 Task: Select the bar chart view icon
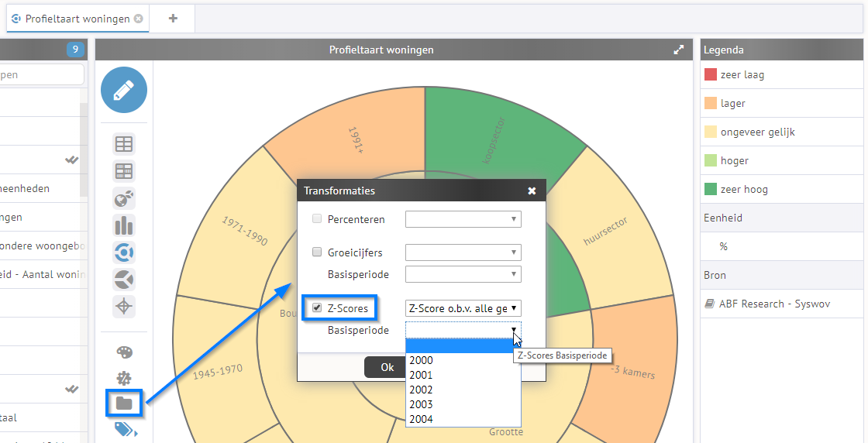tap(124, 225)
